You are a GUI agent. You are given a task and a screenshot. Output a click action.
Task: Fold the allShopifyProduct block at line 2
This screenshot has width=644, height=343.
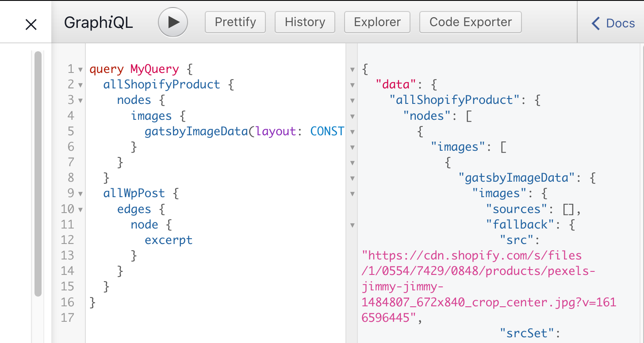[x=80, y=85]
